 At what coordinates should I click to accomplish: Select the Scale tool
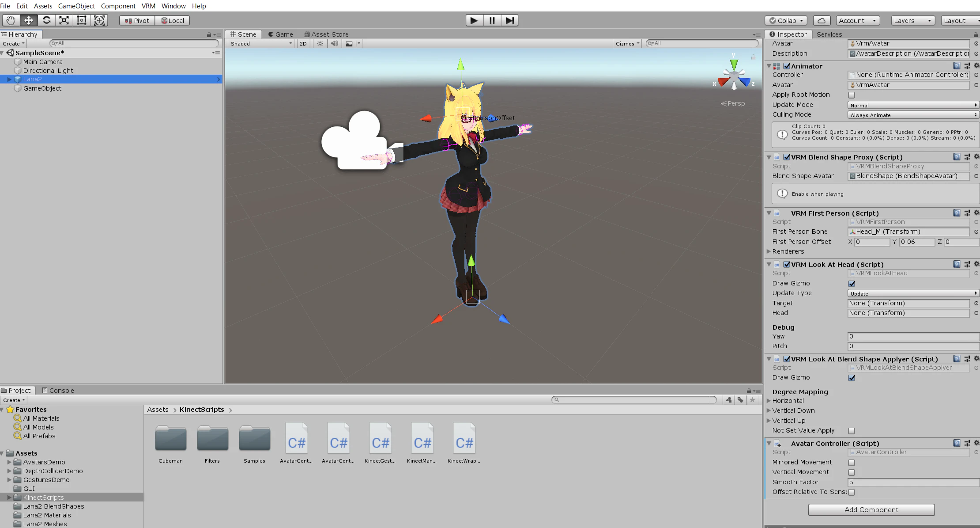point(64,20)
